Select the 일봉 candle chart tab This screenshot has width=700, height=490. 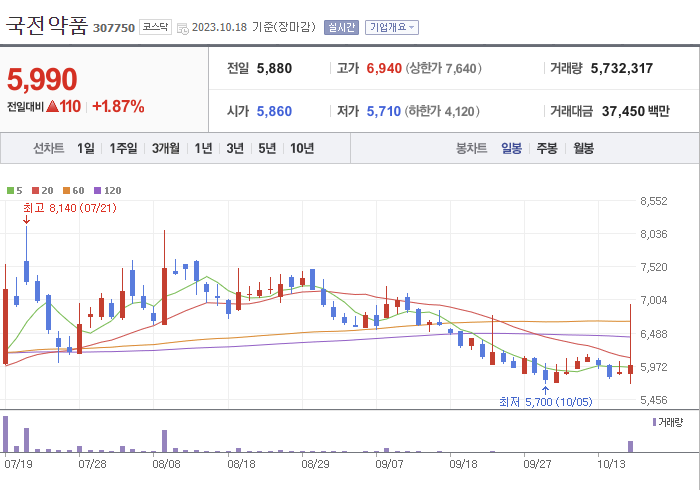tap(511, 148)
